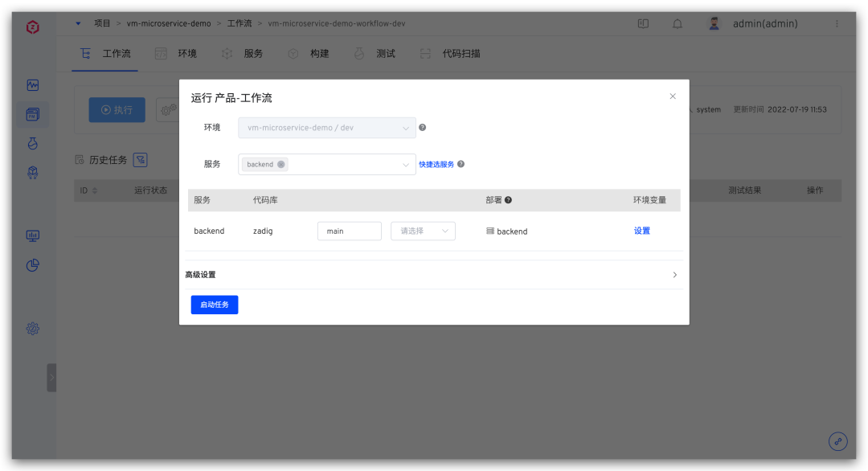Click the admin user avatar
The height and width of the screenshot is (471, 868).
(x=714, y=23)
